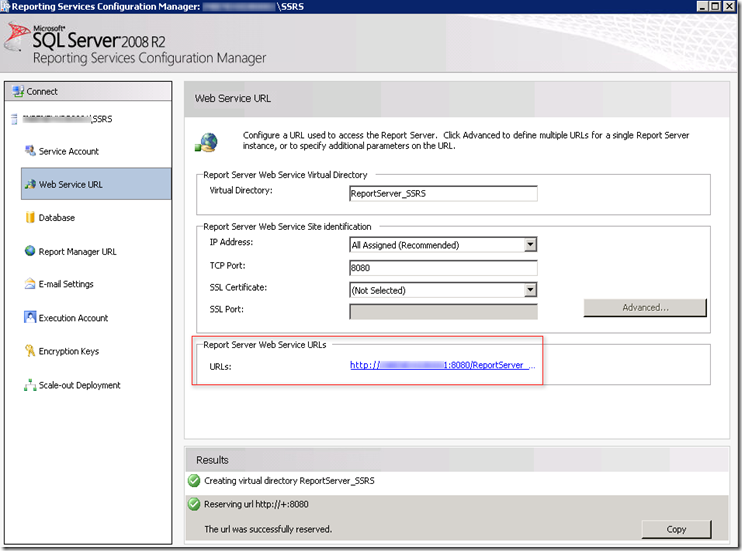The image size is (742, 551).
Task: Click the Virtual Directory text field
Action: click(x=442, y=193)
